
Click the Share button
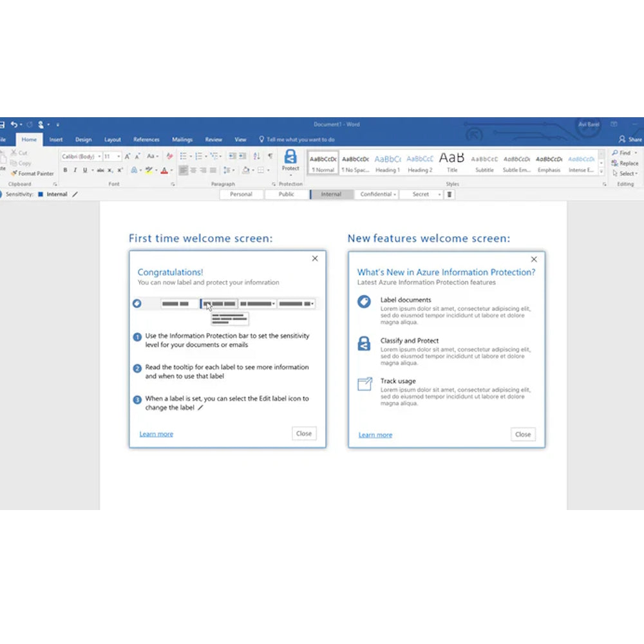point(630,140)
